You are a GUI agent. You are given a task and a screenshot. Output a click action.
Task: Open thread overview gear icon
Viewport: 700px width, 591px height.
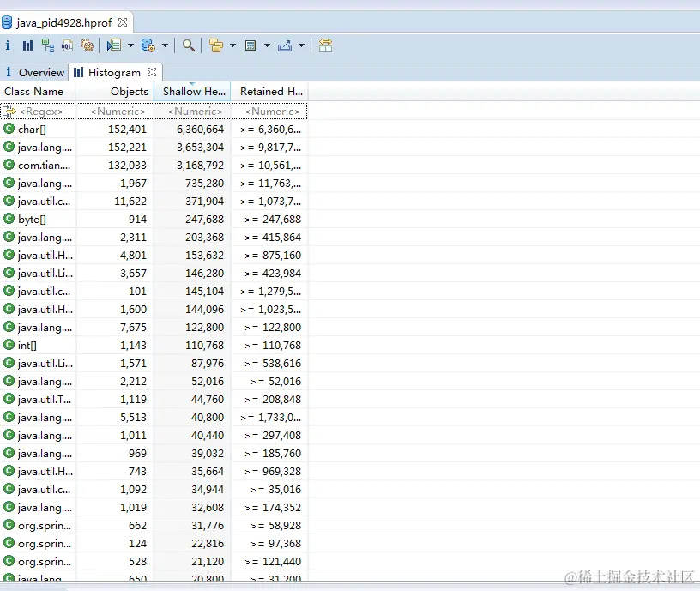[87, 45]
